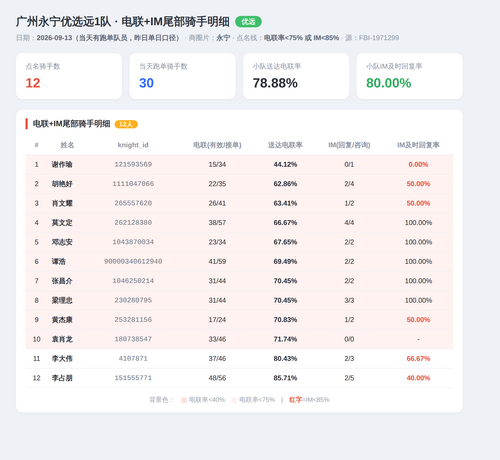The width and height of the screenshot is (500, 460).
Task: Click the rate value 66.67% in row 4
Action: click(x=285, y=223)
